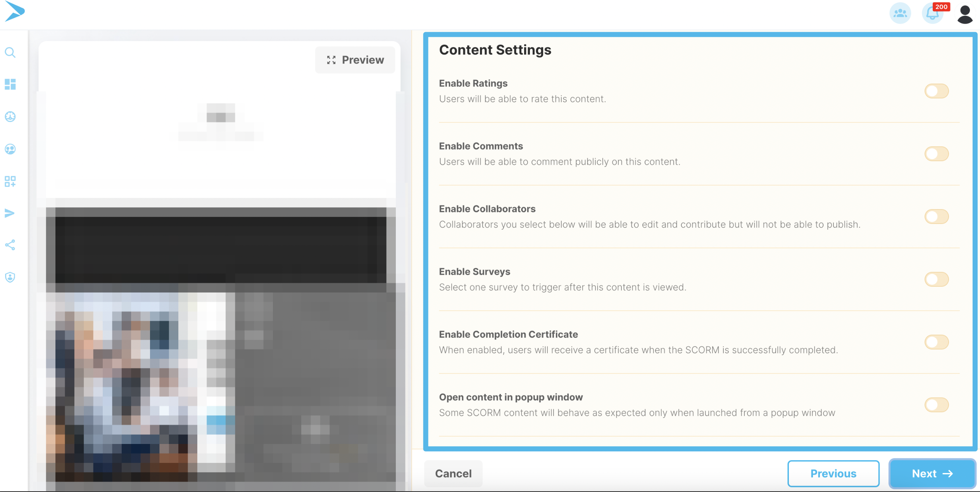Screen dimensions: 980x492
Task: Switch on Enable Surveys
Action: (937, 279)
